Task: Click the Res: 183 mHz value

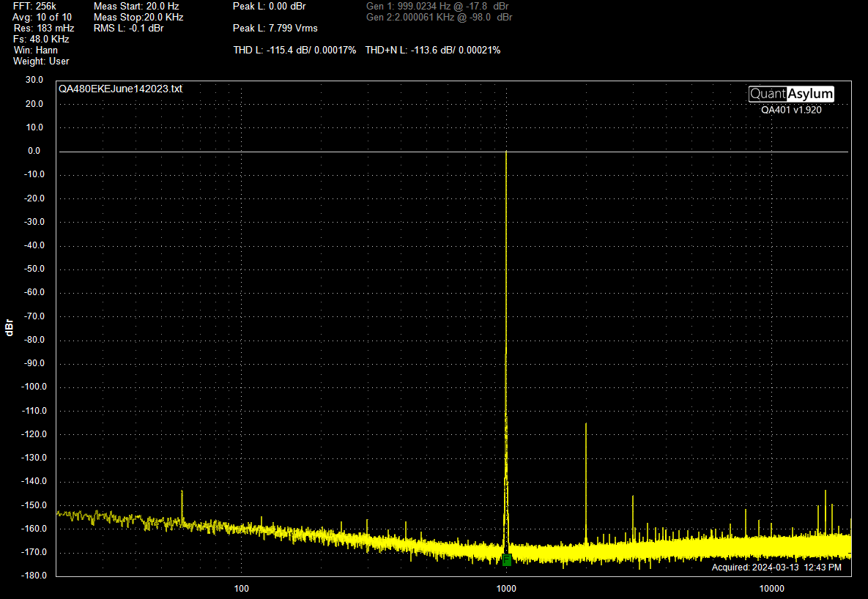Action: [44, 29]
